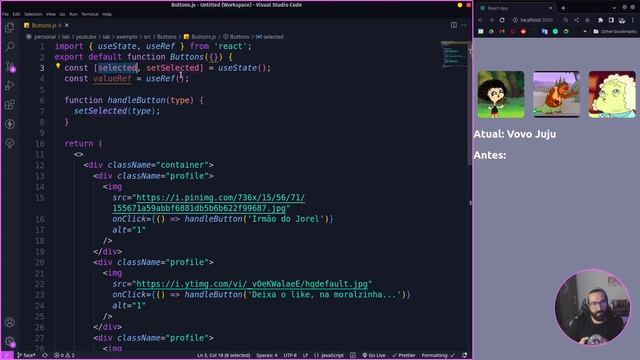Image resolution: width=640 pixels, height=360 pixels.
Task: Bookmark this page with the star icon
Action: pos(587,20)
